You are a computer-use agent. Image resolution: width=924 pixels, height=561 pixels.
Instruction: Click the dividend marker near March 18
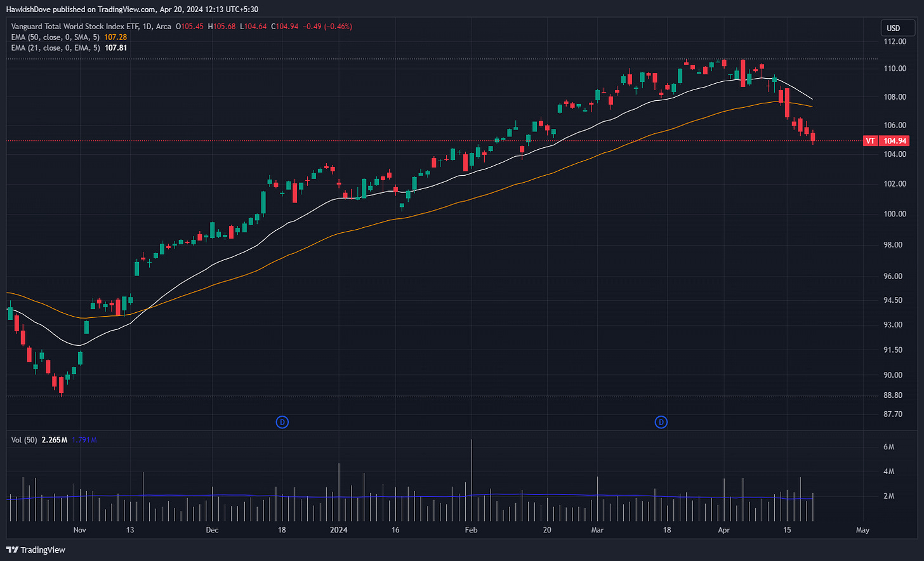click(661, 422)
